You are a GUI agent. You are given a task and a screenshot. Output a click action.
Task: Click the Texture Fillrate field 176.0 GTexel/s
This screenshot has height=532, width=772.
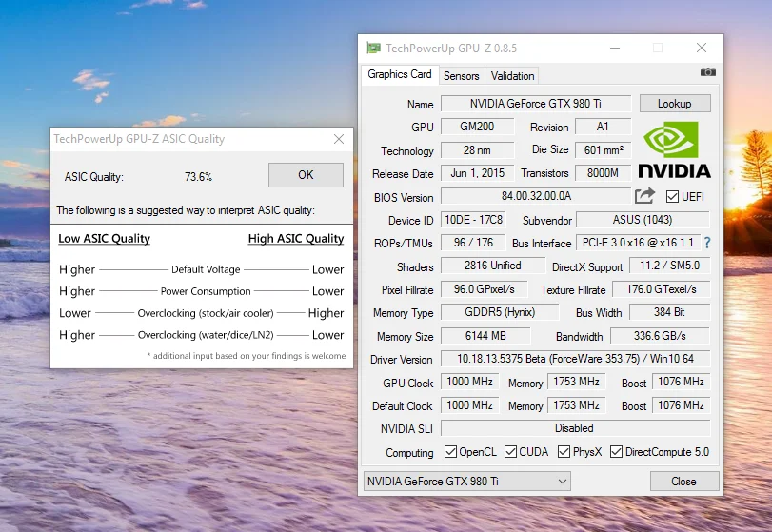click(662, 289)
